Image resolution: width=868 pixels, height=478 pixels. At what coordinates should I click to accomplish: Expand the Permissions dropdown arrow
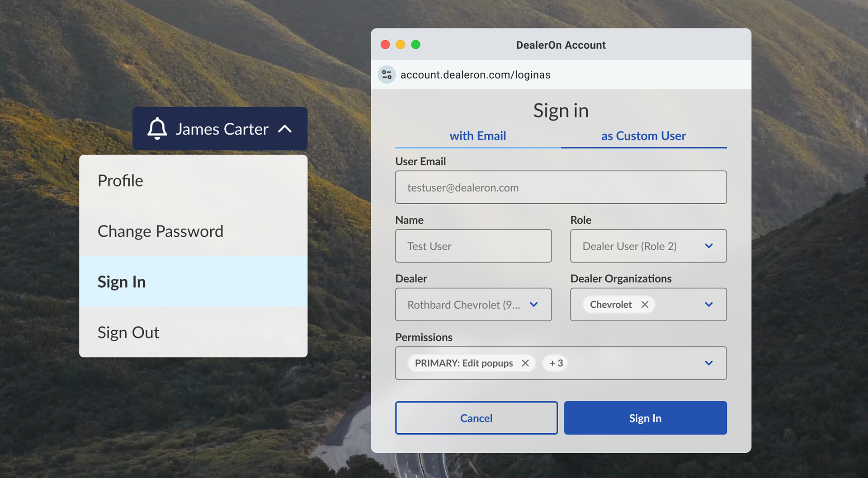[709, 363]
